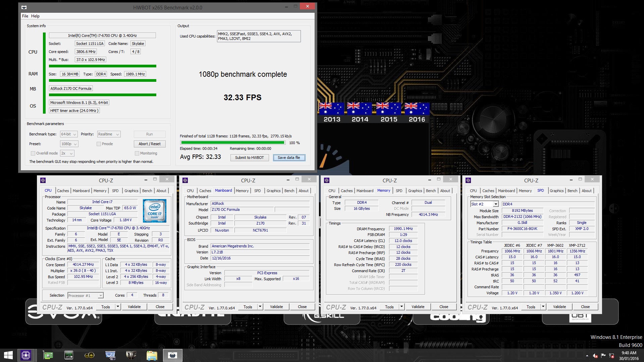Click the NB Frequency 4014.3 MHz value

[428, 215]
